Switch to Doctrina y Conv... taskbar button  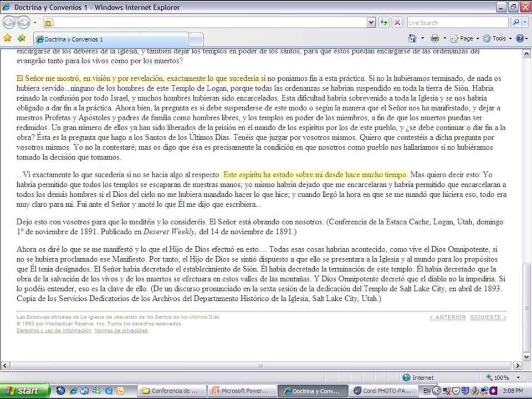pos(313,391)
